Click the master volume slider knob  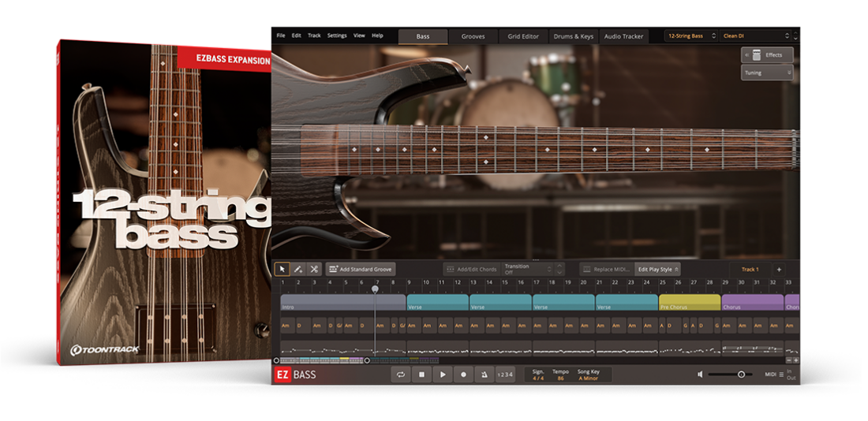[x=741, y=374]
